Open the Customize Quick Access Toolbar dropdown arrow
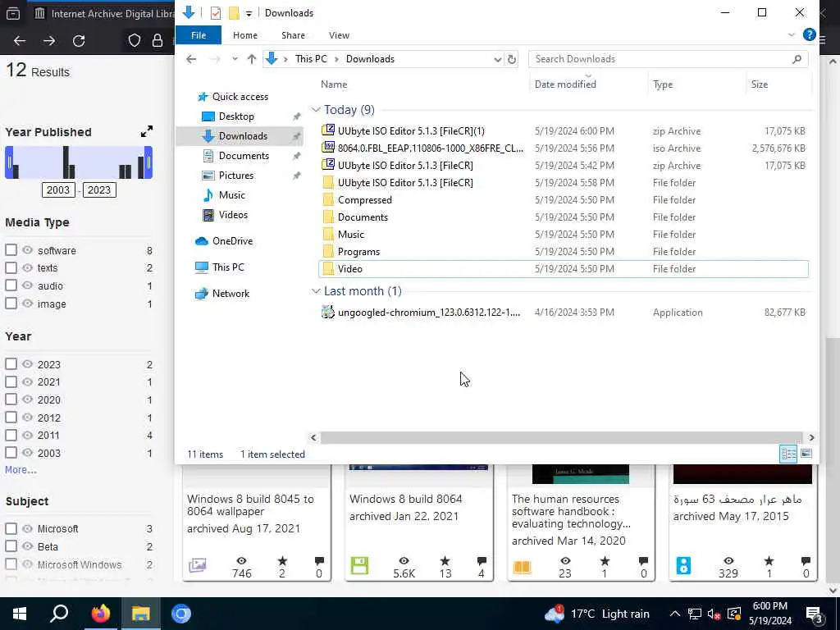Viewport: 840px width, 630px height. (x=249, y=13)
